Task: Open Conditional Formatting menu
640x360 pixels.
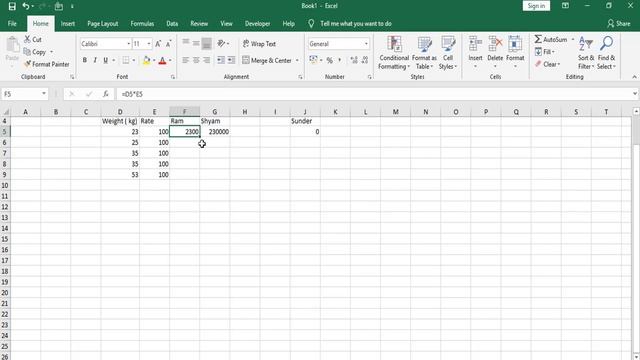Action: [394, 53]
